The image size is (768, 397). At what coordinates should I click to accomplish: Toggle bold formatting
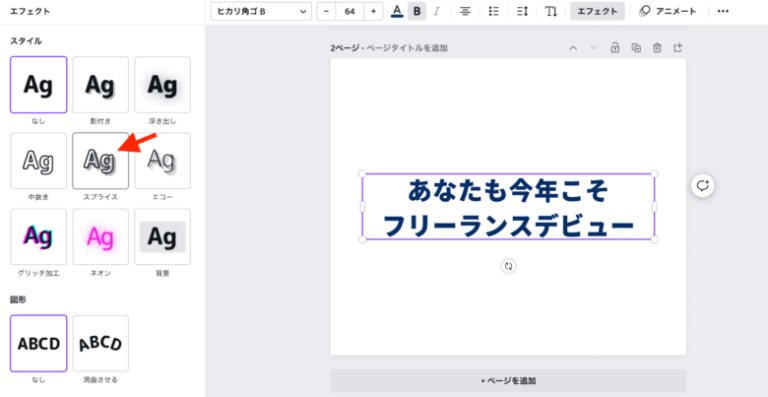click(417, 11)
